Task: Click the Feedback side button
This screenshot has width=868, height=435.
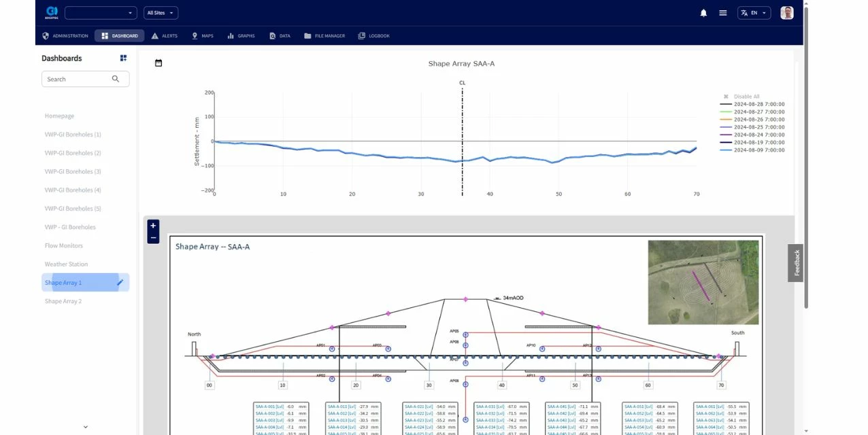Action: 796,262
